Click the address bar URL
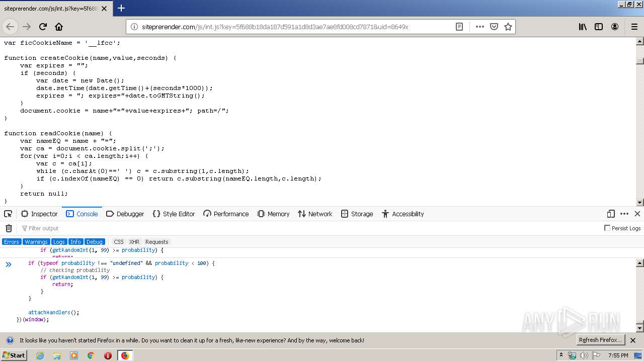Screen dimensions: 644x362 click(x=275, y=27)
